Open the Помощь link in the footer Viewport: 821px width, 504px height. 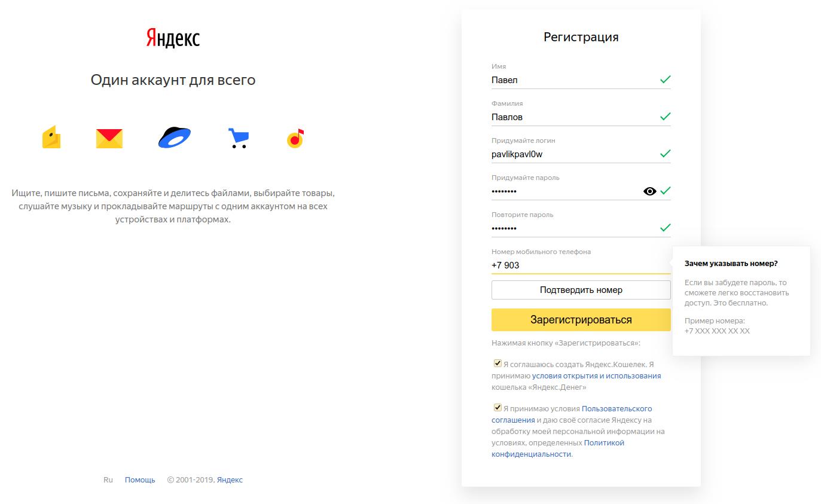coord(140,479)
